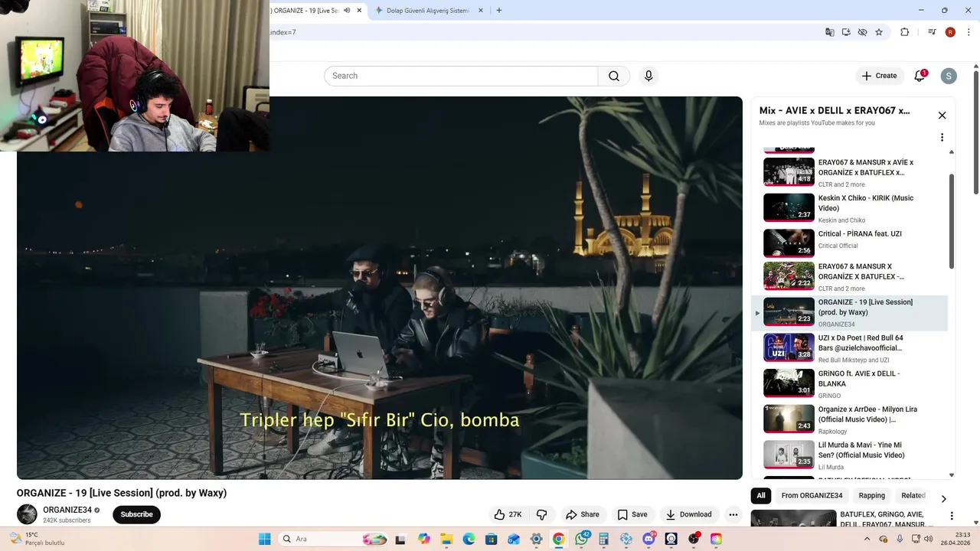Open the ORGANIZE34 channel name link
The height and width of the screenshot is (551, 980).
click(67, 510)
